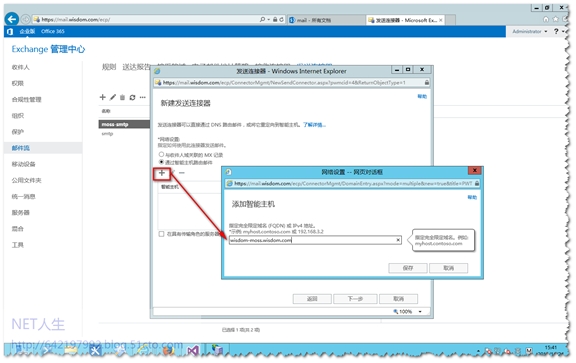Click the search magnifier in address bar
576x363 pixels.
[x=262, y=19]
